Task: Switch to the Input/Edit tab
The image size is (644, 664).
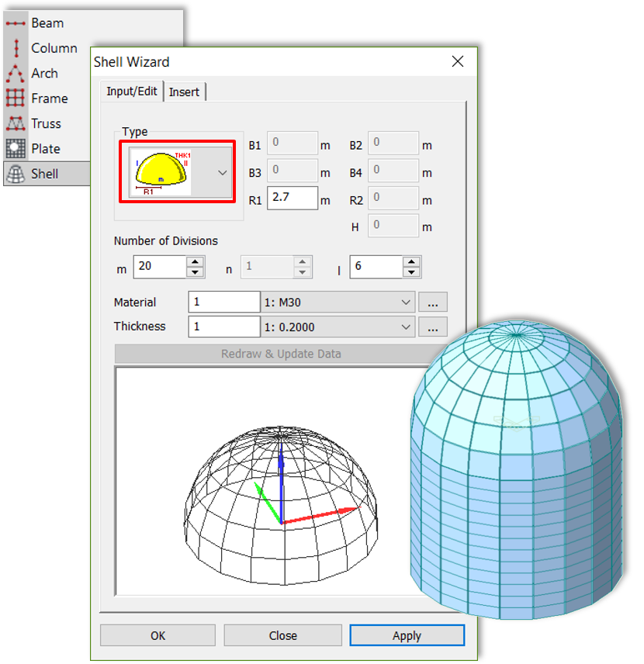Action: [x=132, y=91]
